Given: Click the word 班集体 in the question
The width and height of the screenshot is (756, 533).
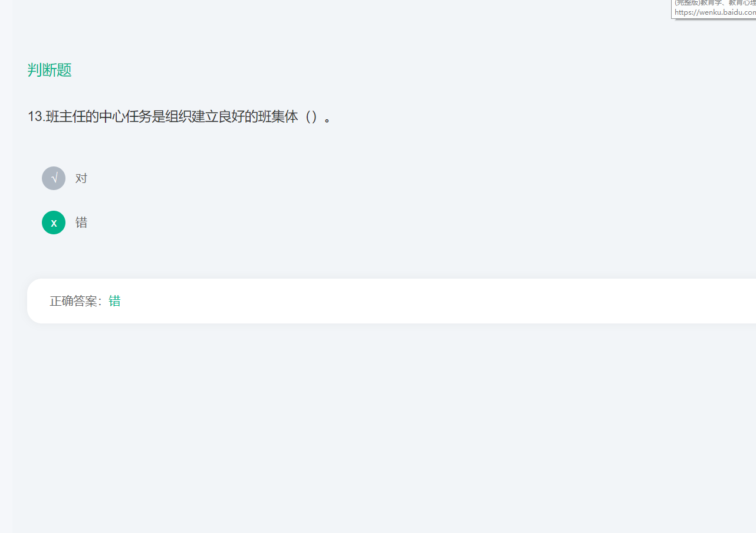Looking at the screenshot, I should (x=279, y=116).
